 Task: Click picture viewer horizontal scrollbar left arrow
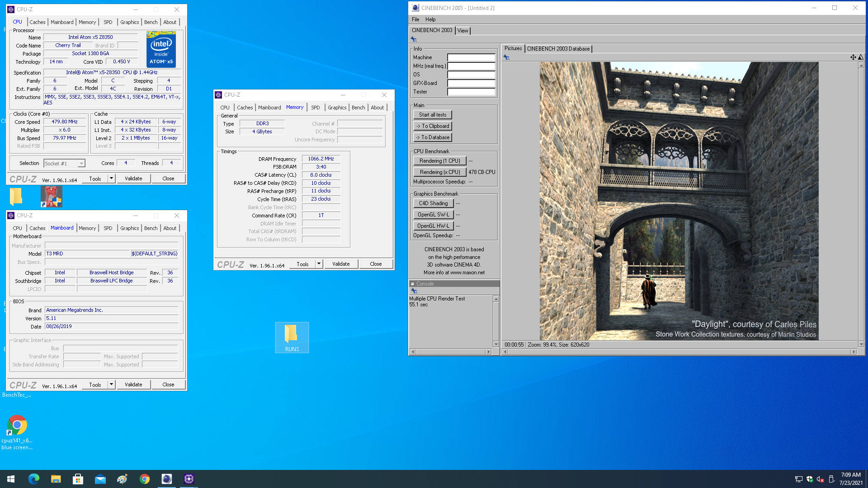(x=505, y=352)
